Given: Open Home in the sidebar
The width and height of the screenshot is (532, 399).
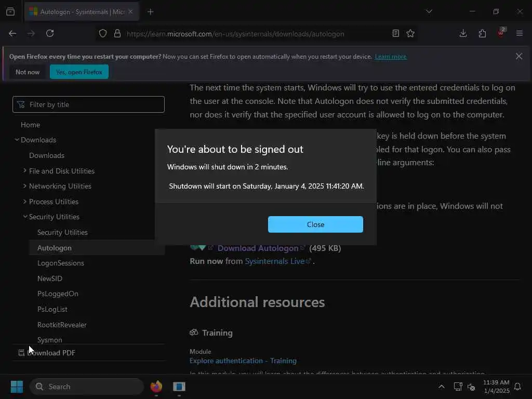Looking at the screenshot, I should coord(31,125).
